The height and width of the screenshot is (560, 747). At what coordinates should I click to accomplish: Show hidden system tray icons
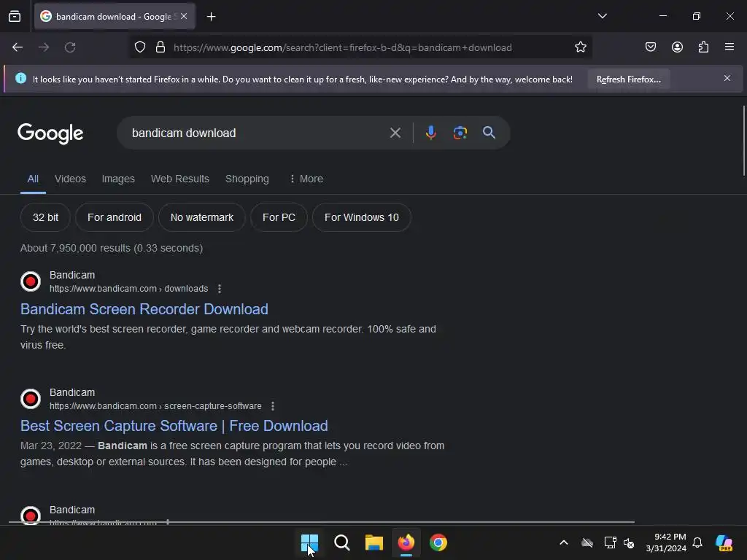coord(564,542)
